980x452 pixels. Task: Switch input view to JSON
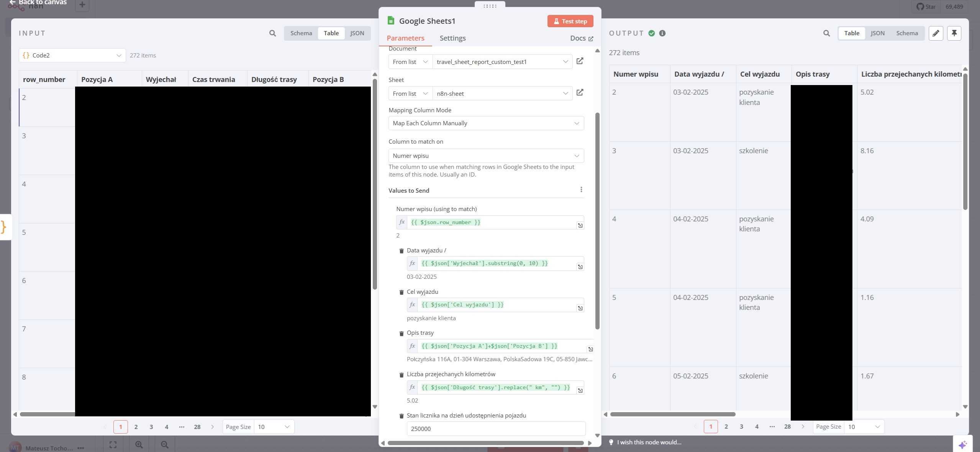pos(357,33)
